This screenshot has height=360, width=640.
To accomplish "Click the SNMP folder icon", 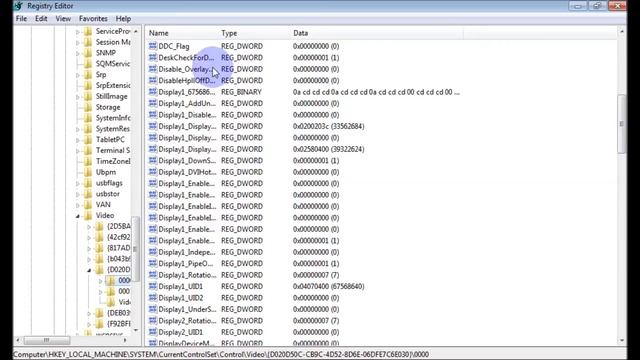I will coord(88,53).
